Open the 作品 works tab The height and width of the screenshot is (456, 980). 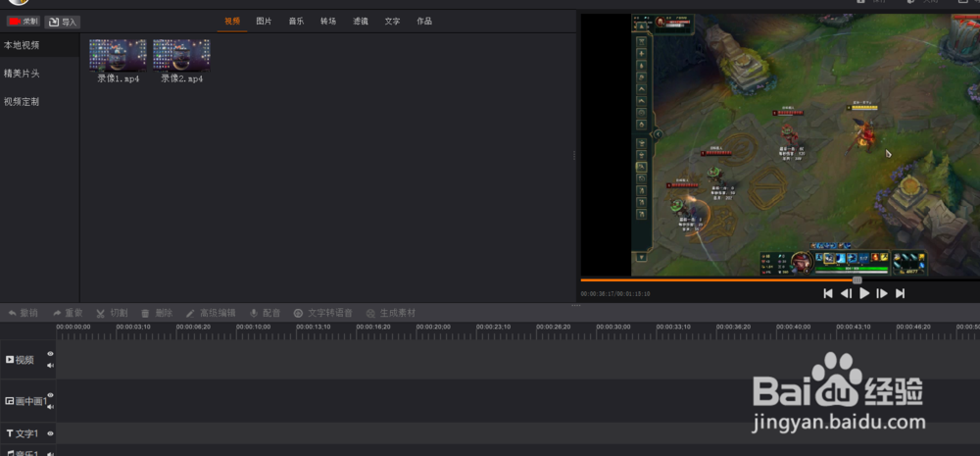pos(424,22)
